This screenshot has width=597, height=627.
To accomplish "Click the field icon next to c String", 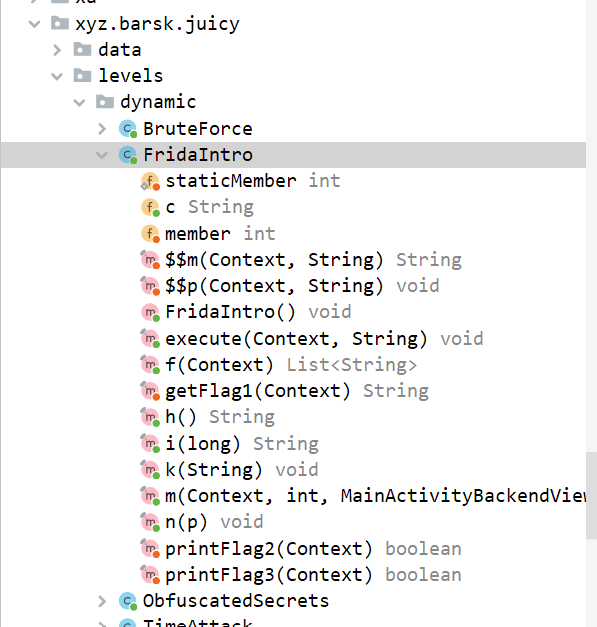I will (x=150, y=207).
